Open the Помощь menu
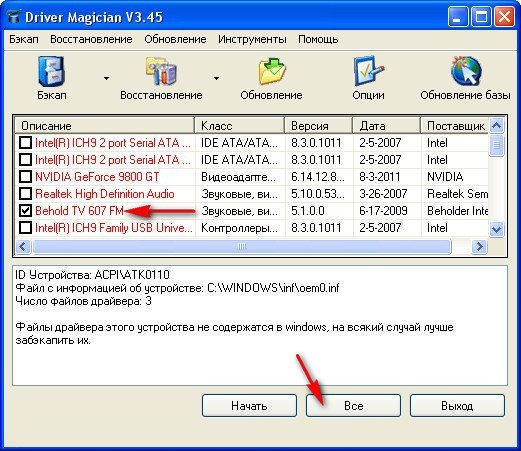Screen dimensions: 521x451 pyautogui.click(x=318, y=39)
